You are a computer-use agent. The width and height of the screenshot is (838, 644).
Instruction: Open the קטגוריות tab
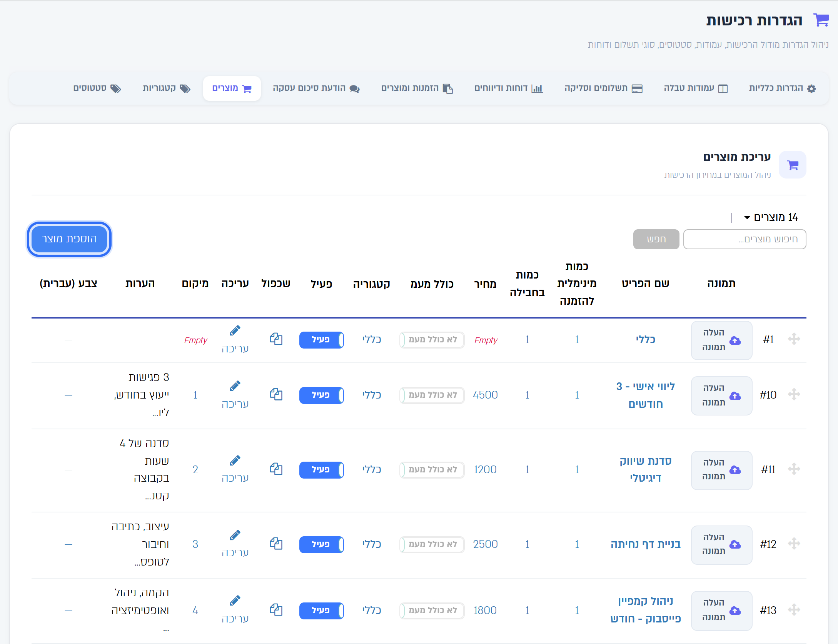pos(167,88)
